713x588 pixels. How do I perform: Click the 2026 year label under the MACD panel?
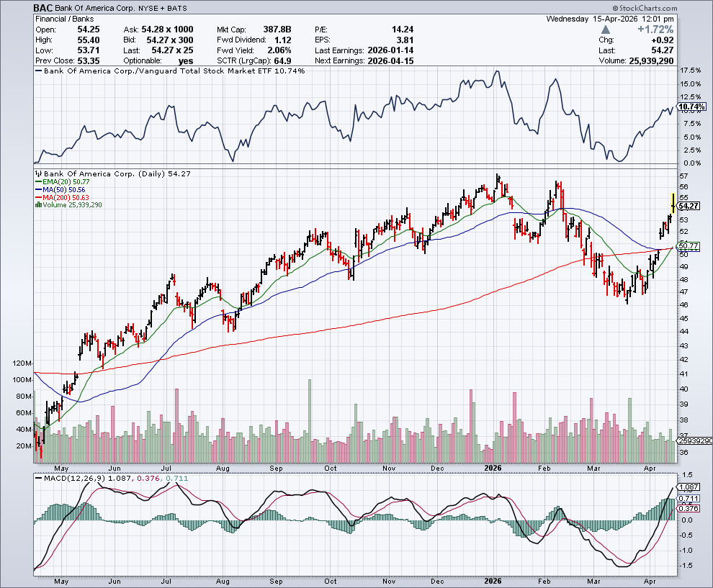click(493, 579)
